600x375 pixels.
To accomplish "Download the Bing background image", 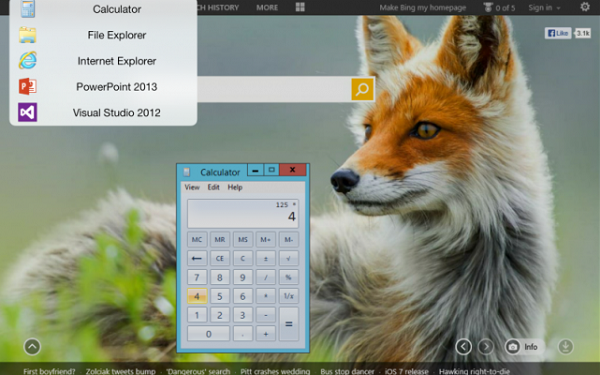I will point(566,347).
